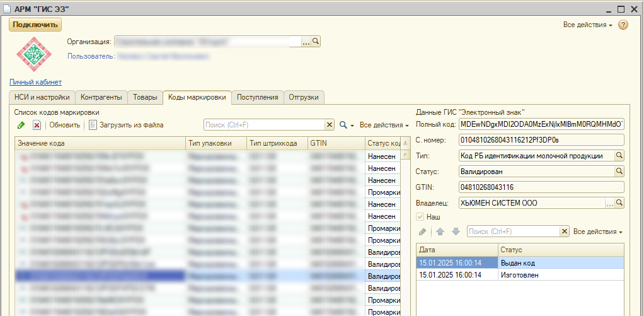Screen dimensions: 644x316
Task: Open the lookup magnifier for the Статус field
Action: 619,171
